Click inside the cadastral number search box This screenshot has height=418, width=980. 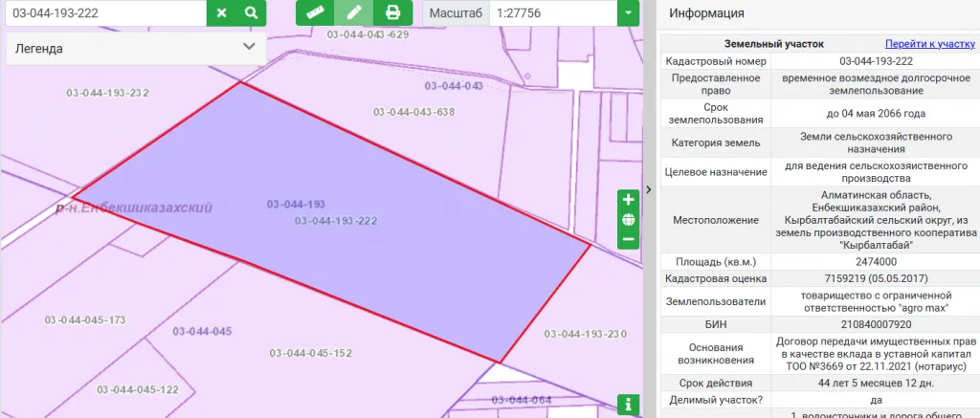pos(103,12)
